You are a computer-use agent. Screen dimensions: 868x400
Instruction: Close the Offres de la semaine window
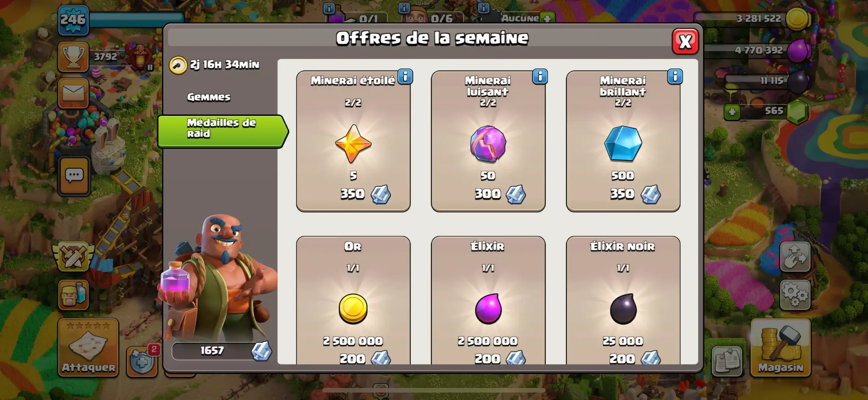tap(685, 42)
